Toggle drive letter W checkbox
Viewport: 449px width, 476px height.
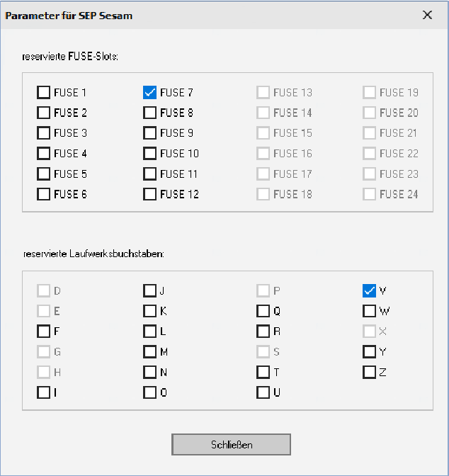pyautogui.click(x=369, y=311)
